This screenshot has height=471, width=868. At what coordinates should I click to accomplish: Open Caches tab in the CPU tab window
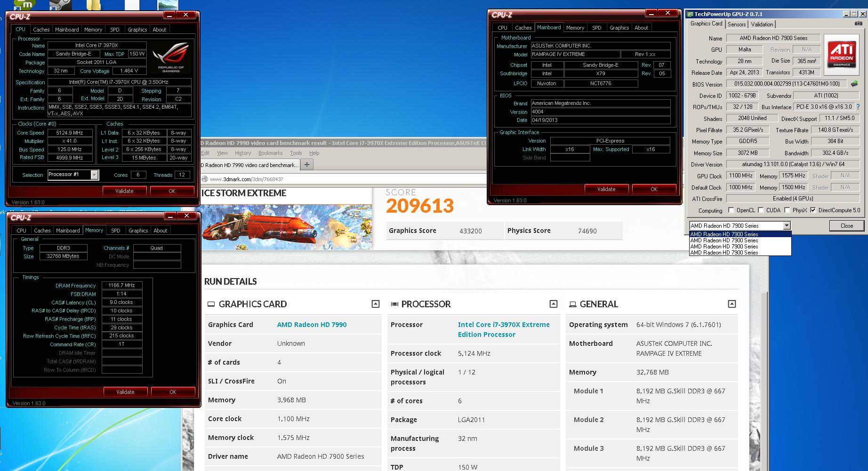(x=41, y=30)
